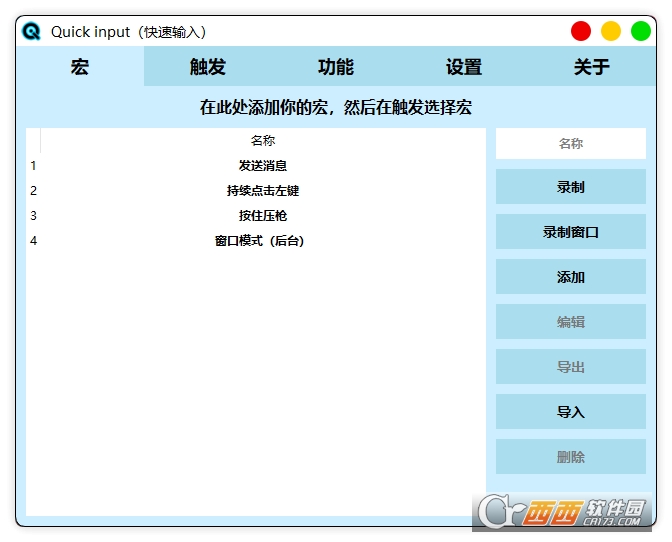The width and height of the screenshot is (672, 542).
Task: Add a macro with the 添加 button
Action: (570, 277)
